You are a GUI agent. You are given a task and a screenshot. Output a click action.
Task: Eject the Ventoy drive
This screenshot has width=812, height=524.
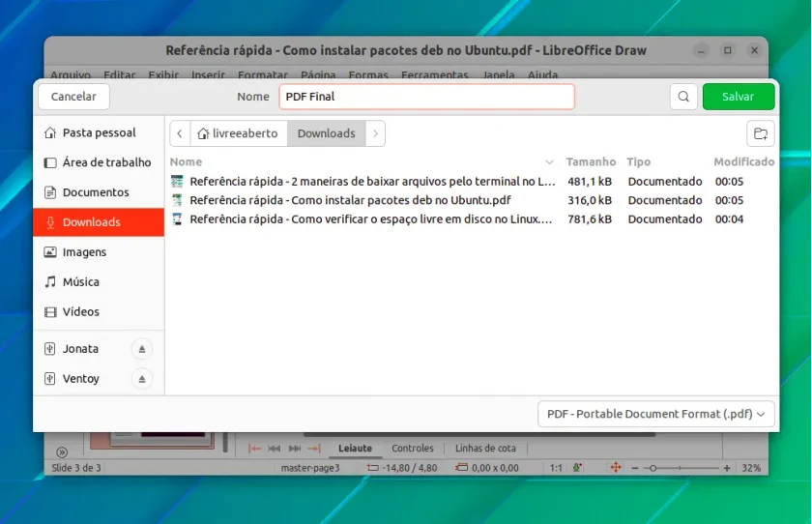pyautogui.click(x=142, y=379)
